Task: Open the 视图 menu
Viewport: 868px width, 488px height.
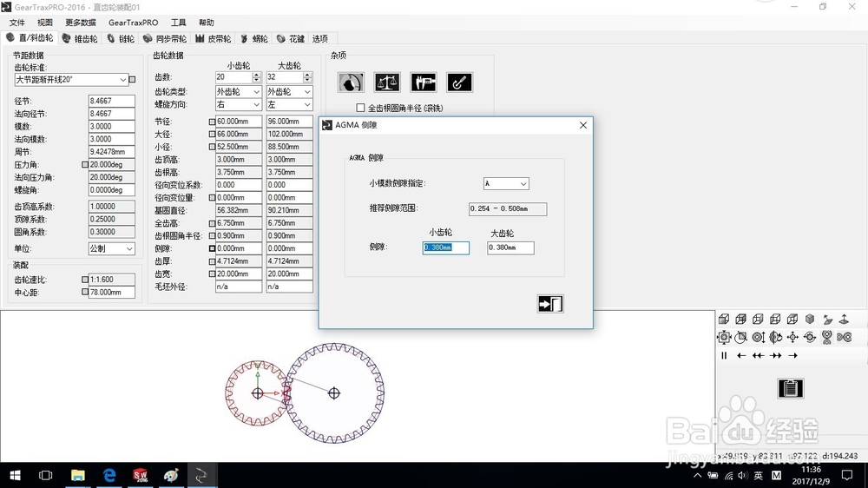Action: (x=45, y=23)
